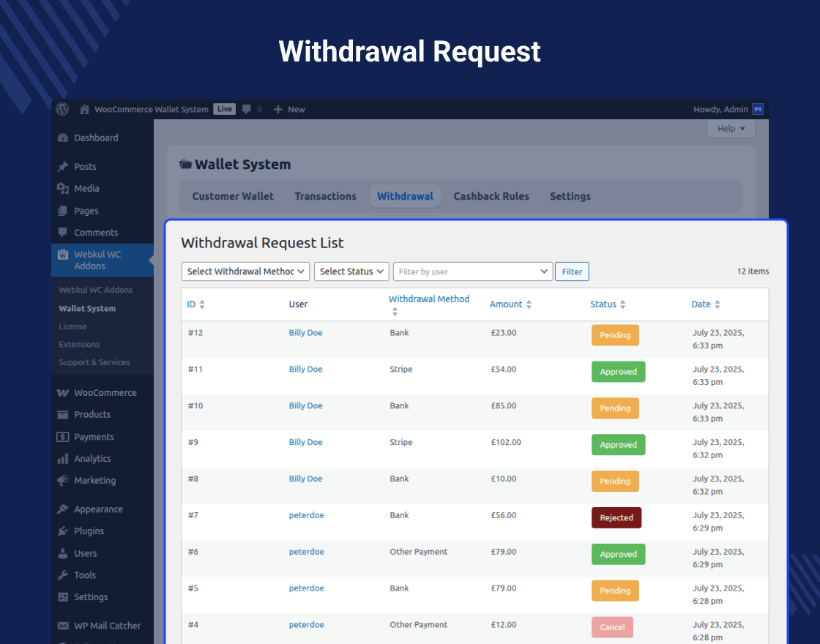Click the Live status badge in the admin bar

pos(224,109)
